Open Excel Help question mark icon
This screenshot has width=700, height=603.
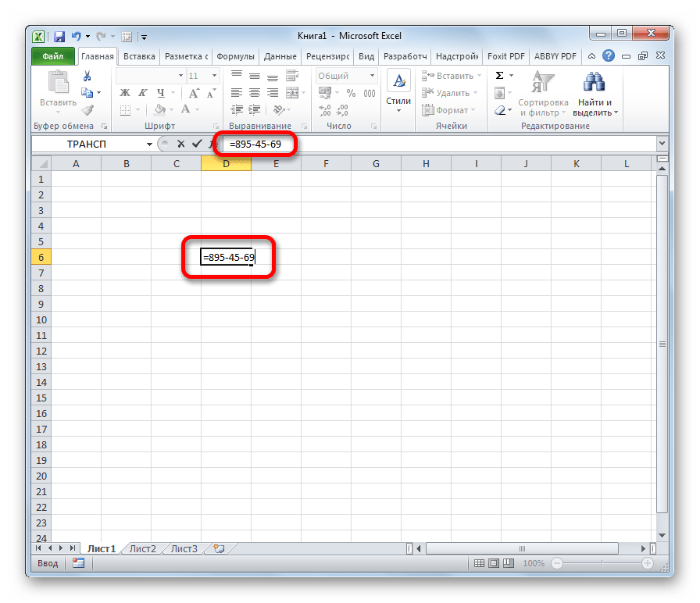(x=609, y=56)
